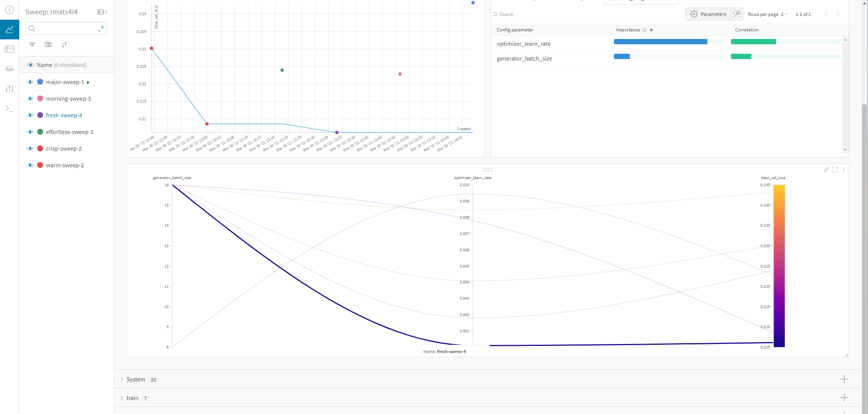Open the Parameters button

click(x=708, y=14)
